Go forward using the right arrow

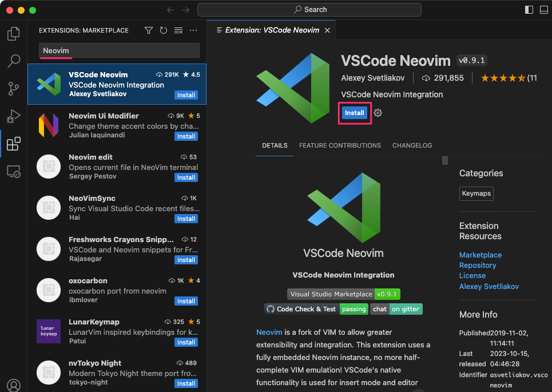coord(185,10)
